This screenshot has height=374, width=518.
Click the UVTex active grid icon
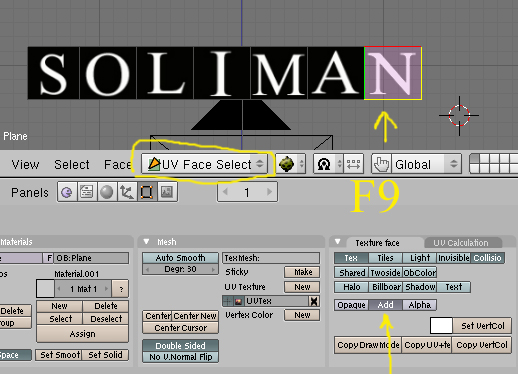pyautogui.click(x=228, y=301)
